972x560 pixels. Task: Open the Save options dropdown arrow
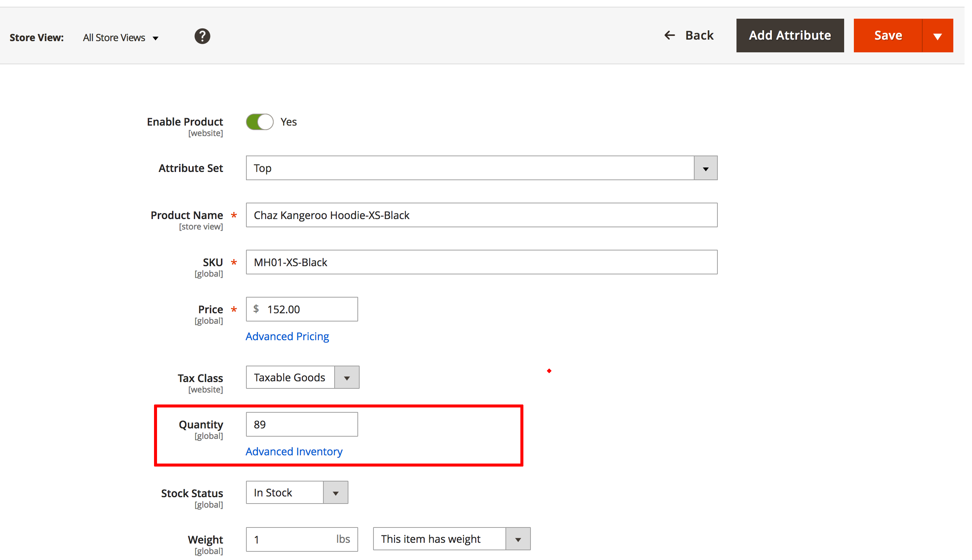[x=937, y=36]
